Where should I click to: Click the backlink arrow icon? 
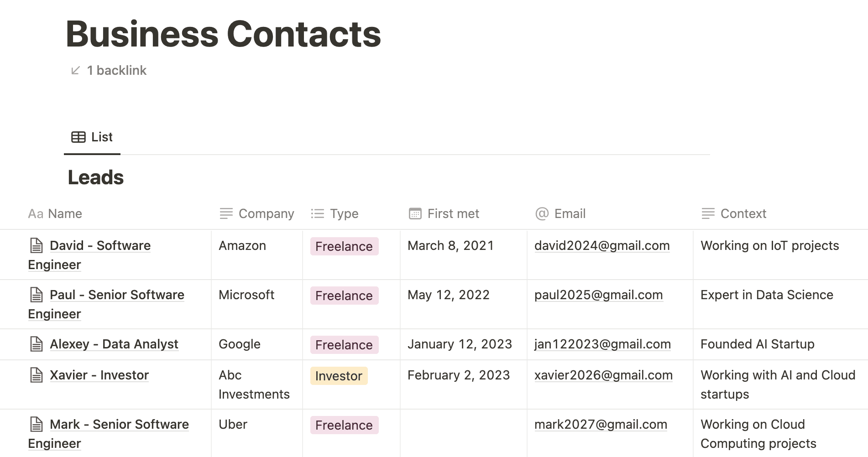tap(76, 70)
